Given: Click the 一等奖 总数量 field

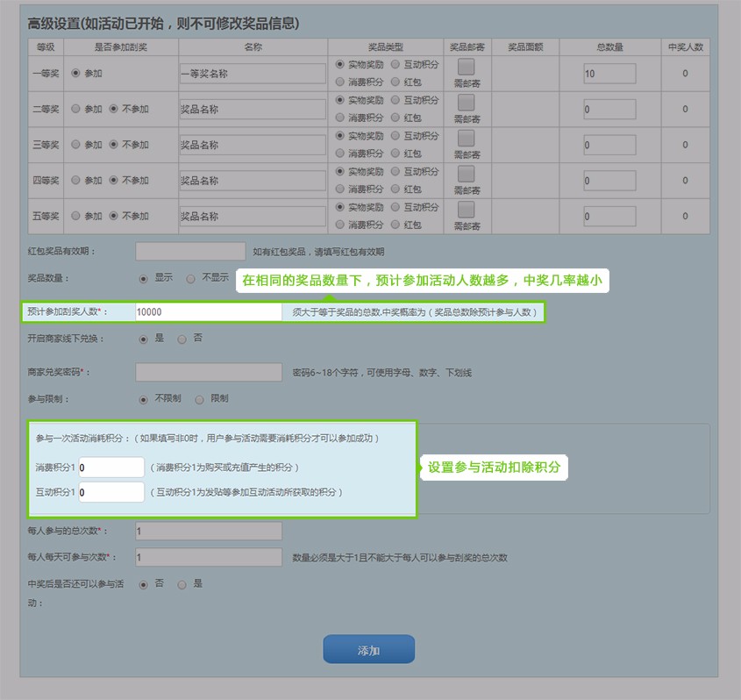Looking at the screenshot, I should point(609,74).
